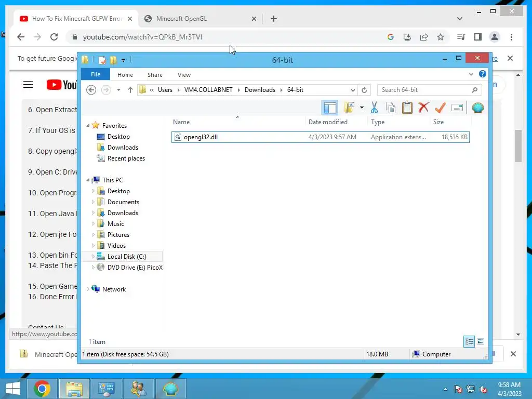Click the blue shell icon in Explorer toolbar
532x399 pixels.
pos(478,108)
